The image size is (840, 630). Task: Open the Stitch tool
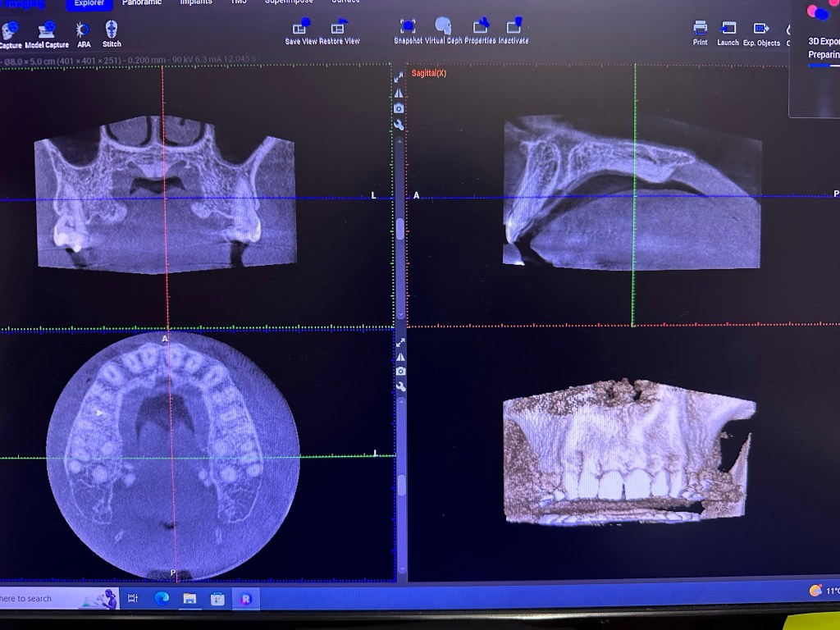pyautogui.click(x=112, y=30)
